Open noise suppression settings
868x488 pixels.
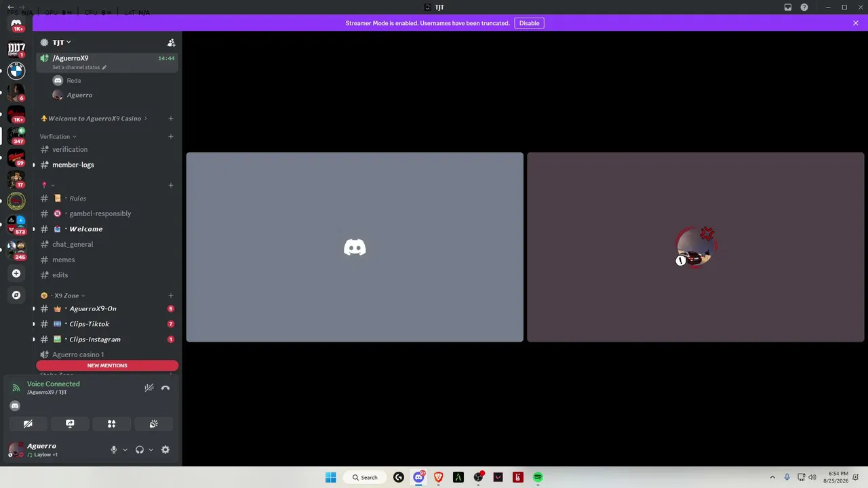(x=149, y=388)
